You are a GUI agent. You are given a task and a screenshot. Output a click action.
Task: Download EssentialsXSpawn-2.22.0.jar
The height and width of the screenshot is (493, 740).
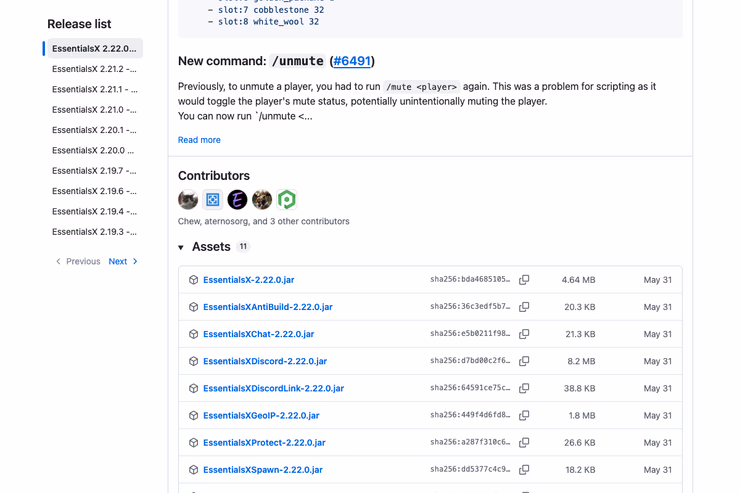[263, 470]
